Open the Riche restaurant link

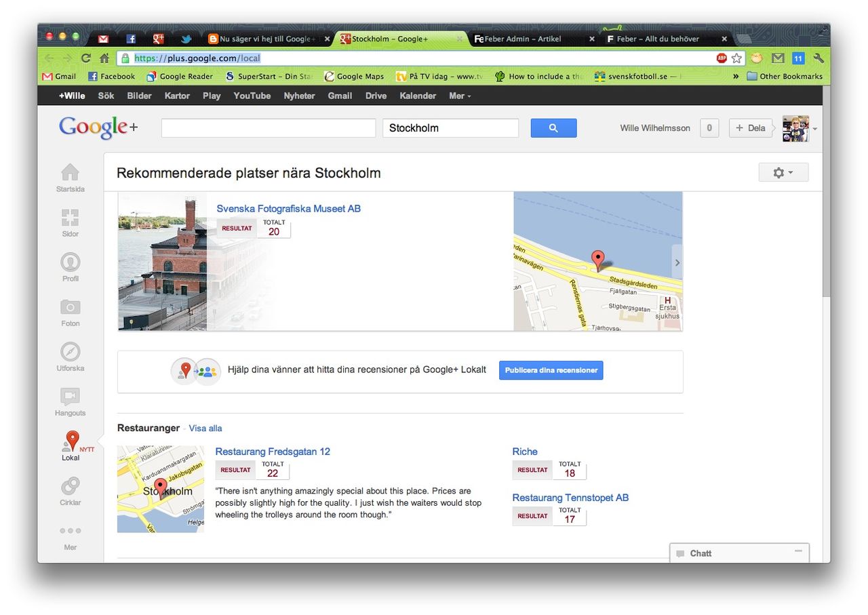click(525, 452)
